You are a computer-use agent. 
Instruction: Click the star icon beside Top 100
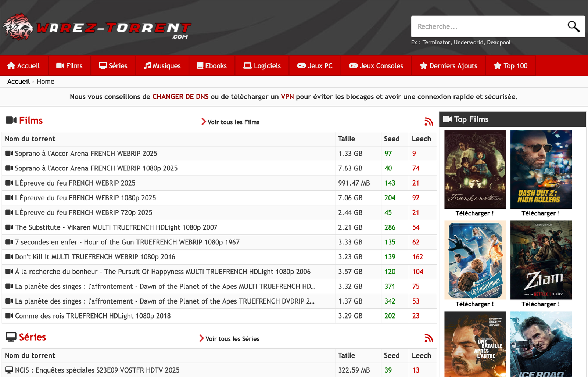point(498,66)
